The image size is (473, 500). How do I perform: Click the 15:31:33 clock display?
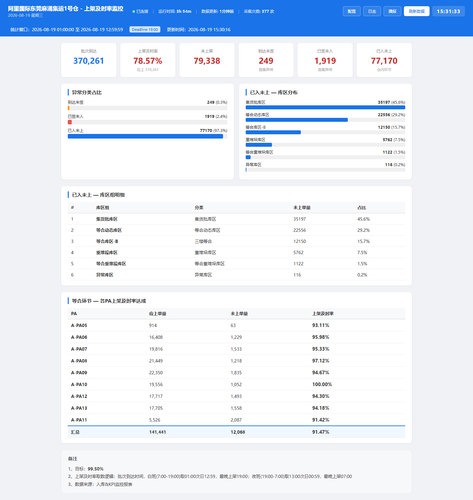point(448,11)
